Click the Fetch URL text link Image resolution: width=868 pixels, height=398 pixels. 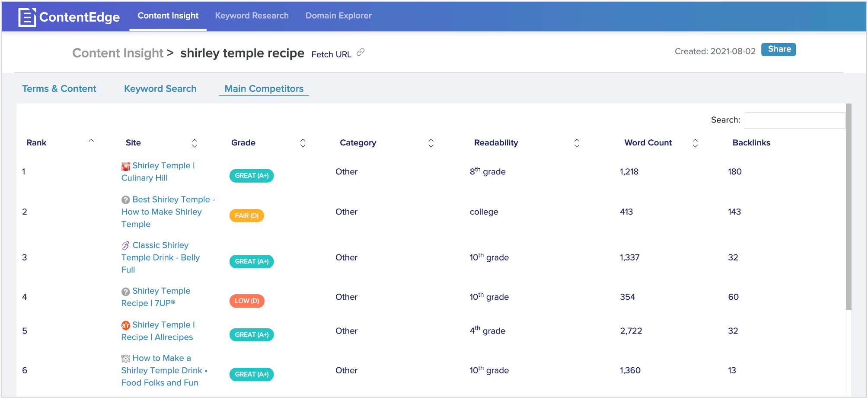pyautogui.click(x=331, y=55)
